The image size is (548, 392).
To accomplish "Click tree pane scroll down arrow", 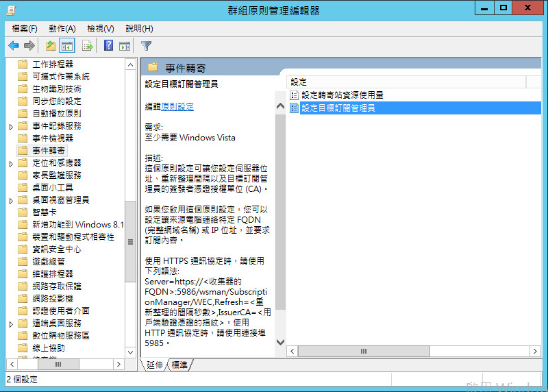I will click(x=130, y=352).
